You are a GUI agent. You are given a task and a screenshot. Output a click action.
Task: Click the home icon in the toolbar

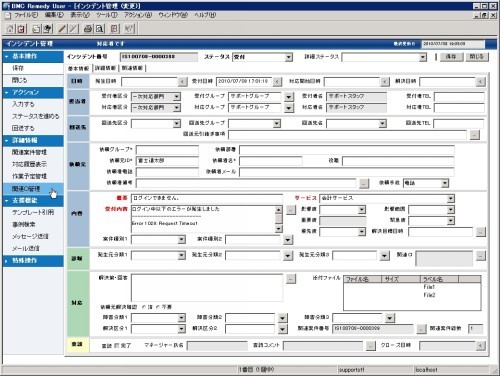tap(10, 29)
